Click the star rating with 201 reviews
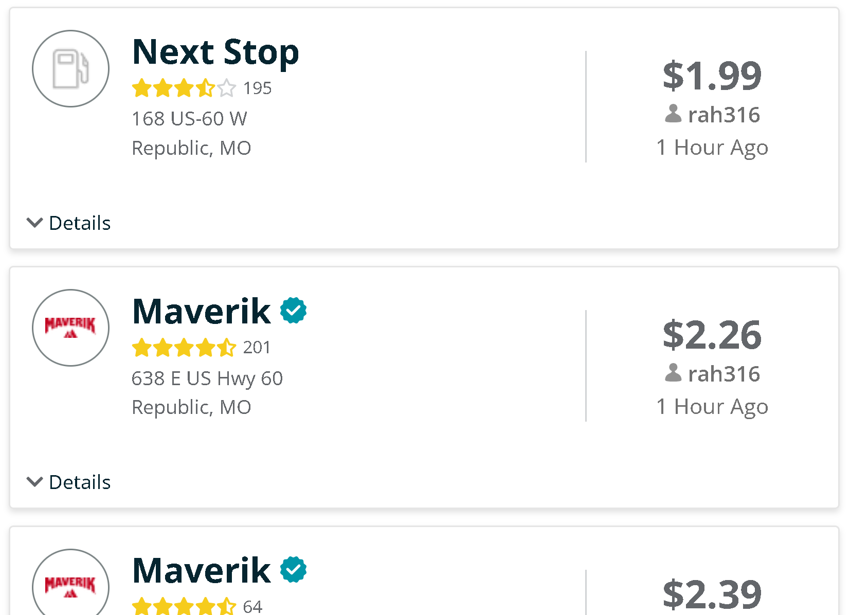 (x=184, y=348)
